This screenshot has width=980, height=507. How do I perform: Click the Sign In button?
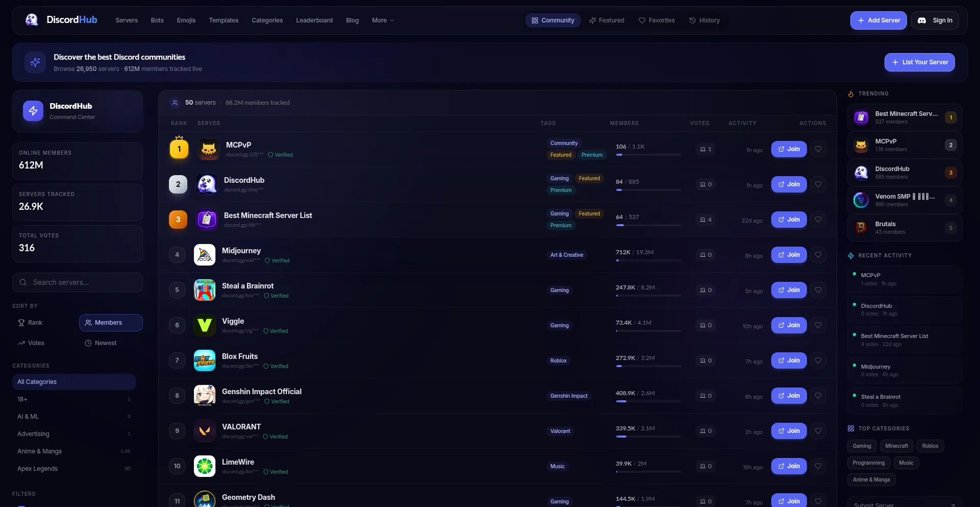tap(935, 20)
